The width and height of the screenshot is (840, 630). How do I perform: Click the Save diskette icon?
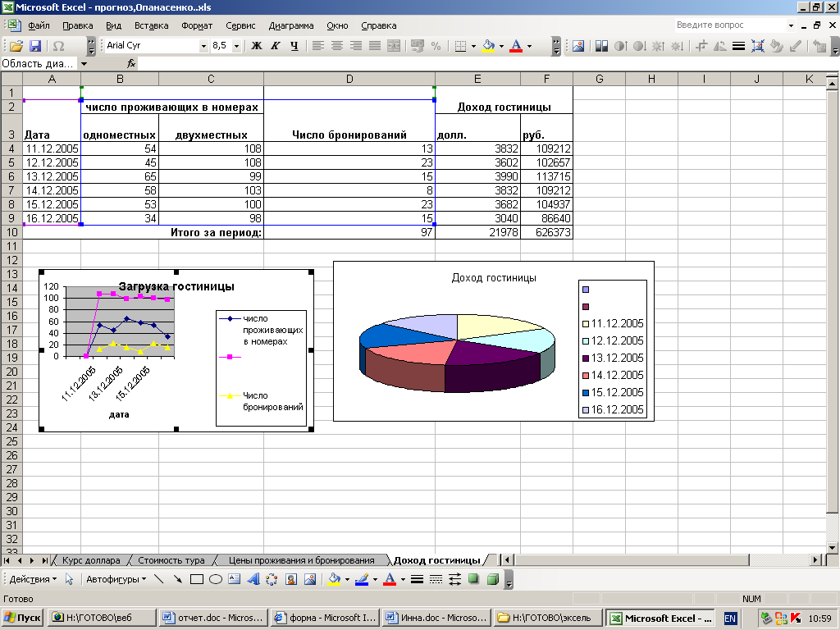35,46
